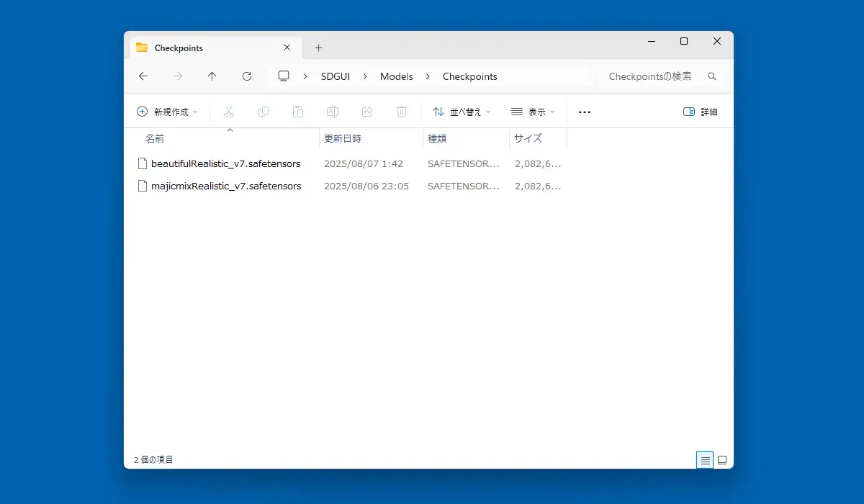Sort by 種類 column header

(437, 138)
